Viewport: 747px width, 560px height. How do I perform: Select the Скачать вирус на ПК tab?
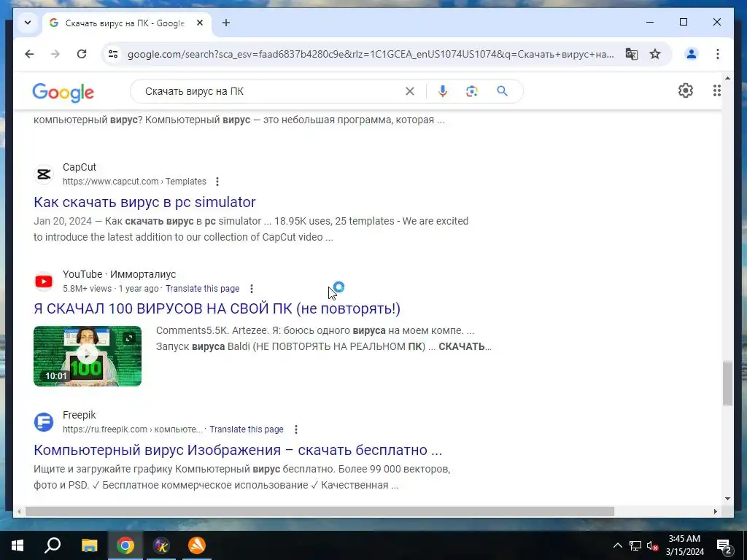click(125, 23)
